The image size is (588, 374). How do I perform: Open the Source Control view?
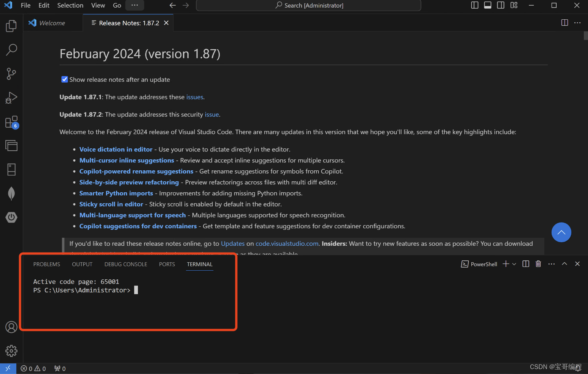point(11,73)
